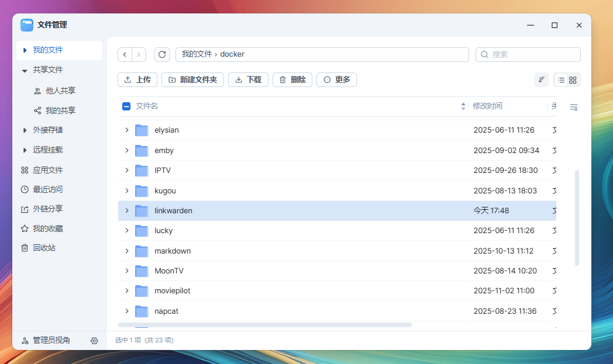
Task: Expand the kugou folder row
Action: point(127,190)
